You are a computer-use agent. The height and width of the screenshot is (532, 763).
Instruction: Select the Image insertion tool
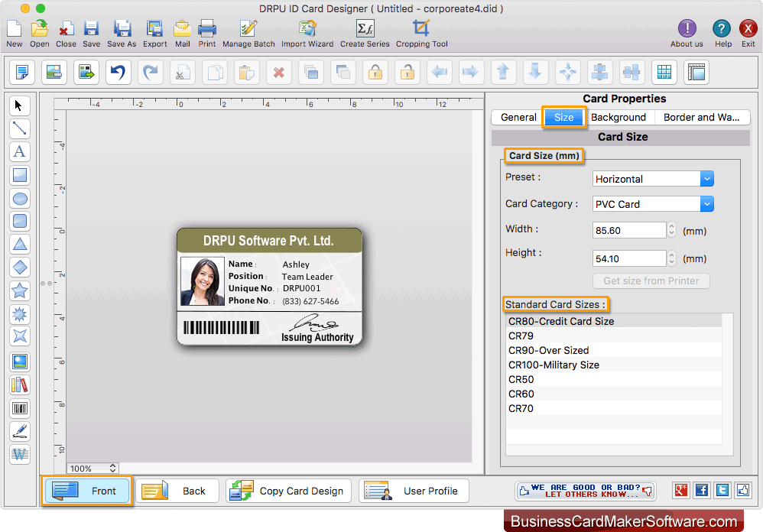pyautogui.click(x=19, y=362)
